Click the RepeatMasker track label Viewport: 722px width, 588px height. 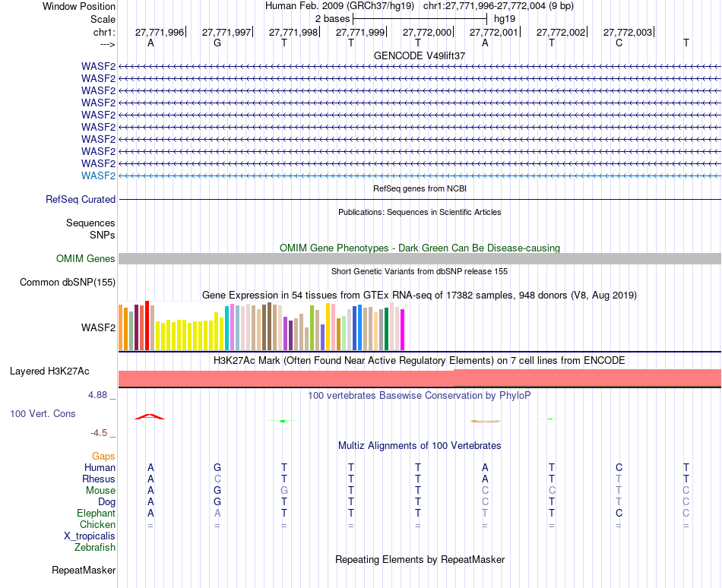pyautogui.click(x=84, y=571)
